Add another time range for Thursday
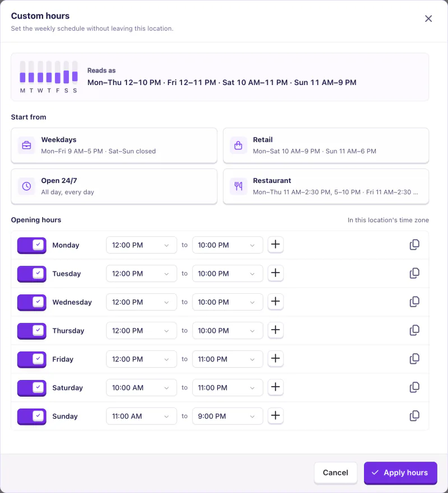The width and height of the screenshot is (448, 493). [x=276, y=330]
